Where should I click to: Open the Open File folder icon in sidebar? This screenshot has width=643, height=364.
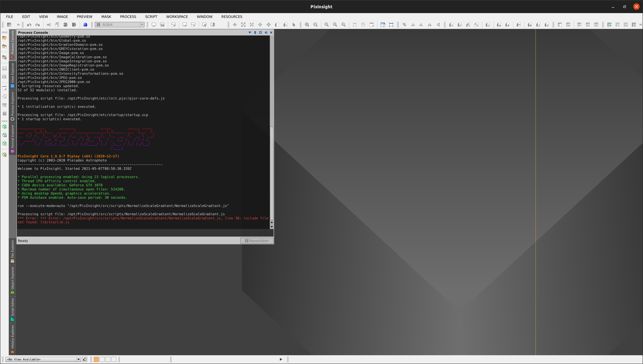point(4,38)
